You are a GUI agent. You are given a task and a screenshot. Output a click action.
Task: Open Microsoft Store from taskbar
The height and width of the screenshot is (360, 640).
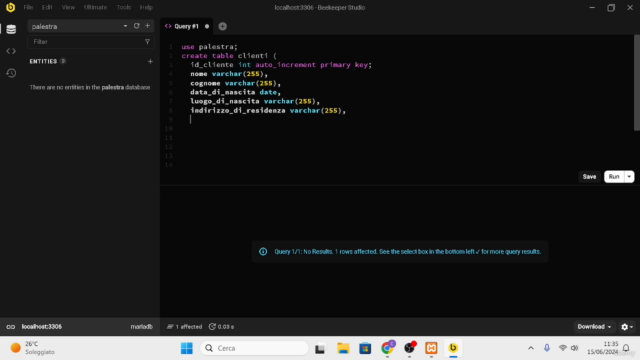[x=365, y=348]
